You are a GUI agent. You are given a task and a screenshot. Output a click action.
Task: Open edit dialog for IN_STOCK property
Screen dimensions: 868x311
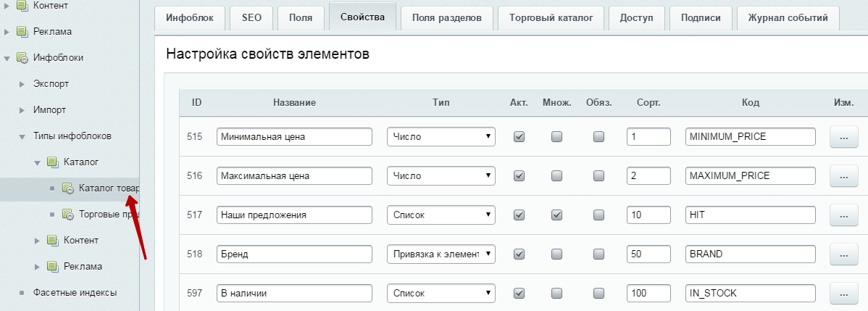pyautogui.click(x=843, y=294)
